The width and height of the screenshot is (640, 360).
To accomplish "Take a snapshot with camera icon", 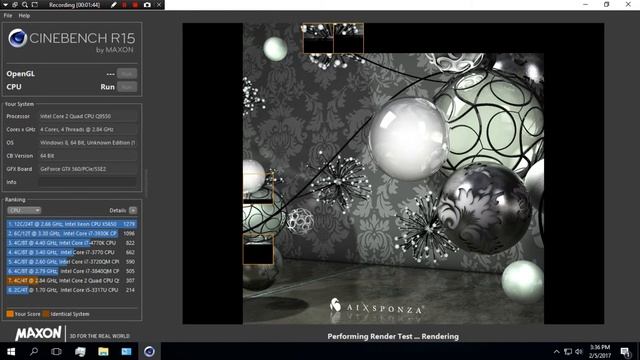I will point(147,5).
